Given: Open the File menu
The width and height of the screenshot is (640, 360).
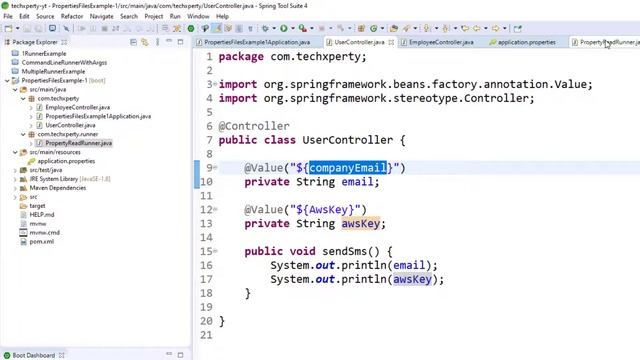Looking at the screenshot, I should coord(8,16).
